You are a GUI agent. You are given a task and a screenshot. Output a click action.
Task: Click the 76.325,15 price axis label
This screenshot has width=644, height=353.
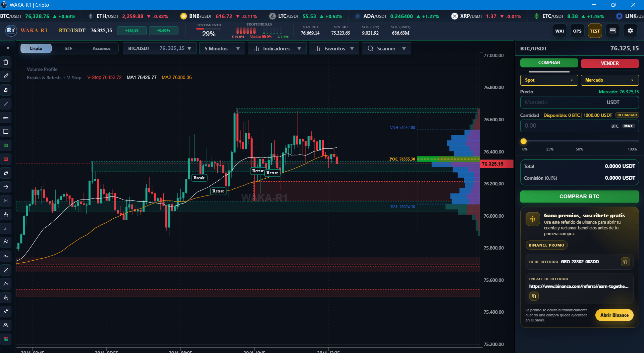point(496,164)
